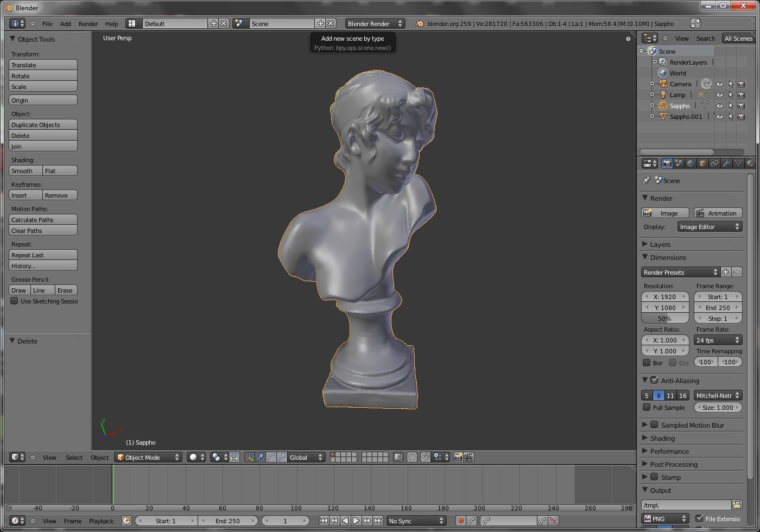Open the Global orientation dropdown

tap(306, 457)
